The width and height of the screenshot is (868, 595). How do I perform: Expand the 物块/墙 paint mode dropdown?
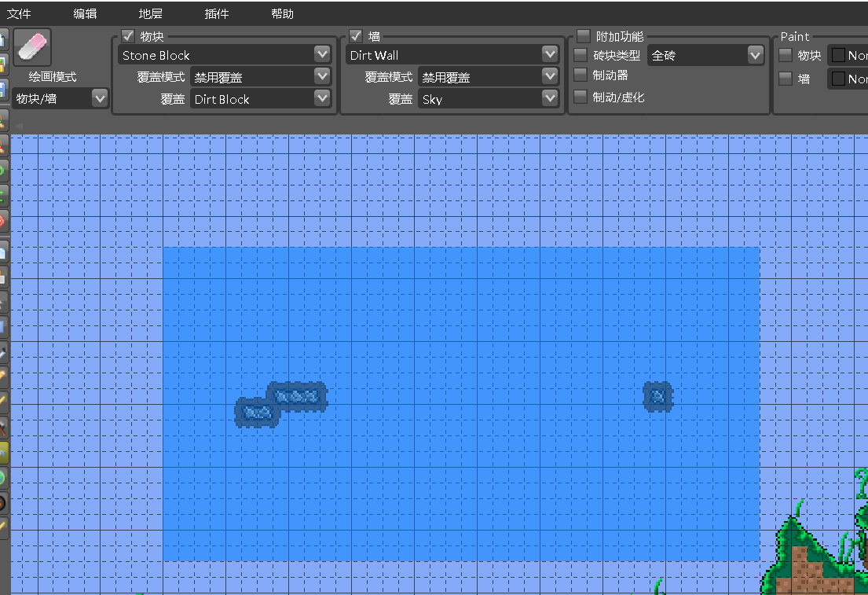[x=100, y=98]
